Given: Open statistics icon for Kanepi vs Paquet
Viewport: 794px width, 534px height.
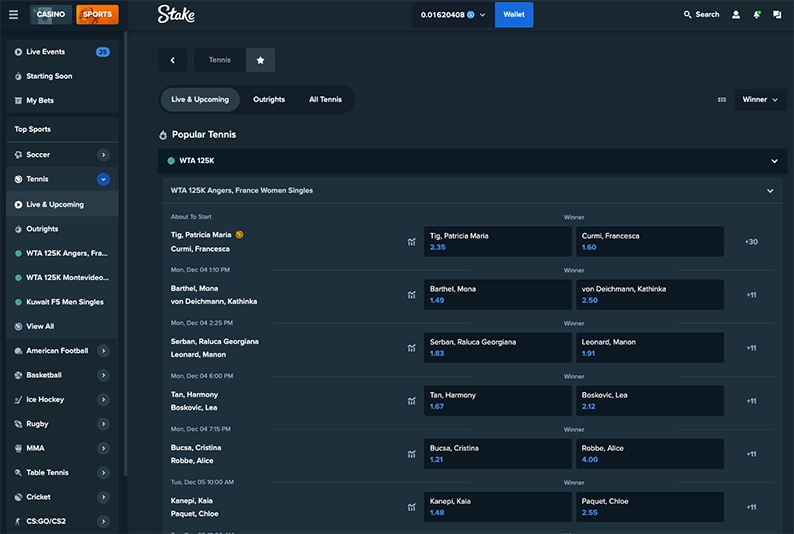Looking at the screenshot, I should (x=411, y=507).
